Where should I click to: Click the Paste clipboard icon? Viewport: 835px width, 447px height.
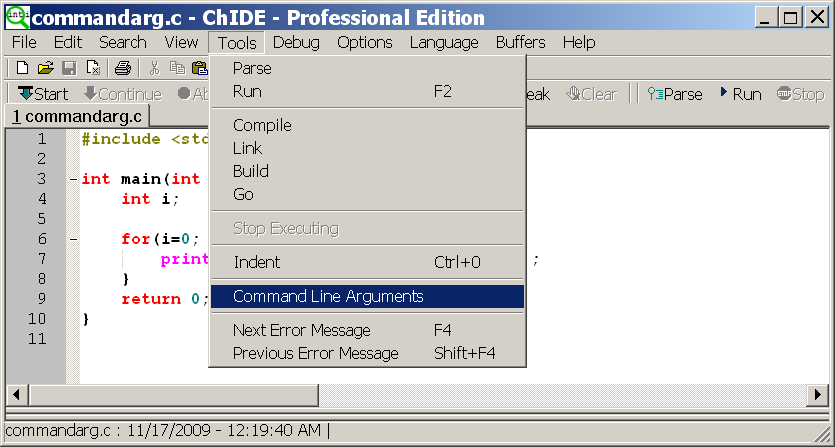[200, 68]
